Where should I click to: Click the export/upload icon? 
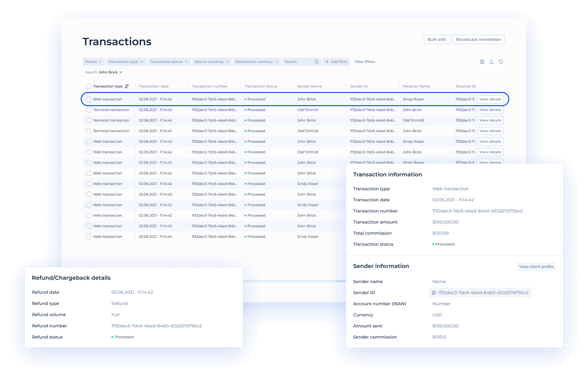click(x=491, y=61)
